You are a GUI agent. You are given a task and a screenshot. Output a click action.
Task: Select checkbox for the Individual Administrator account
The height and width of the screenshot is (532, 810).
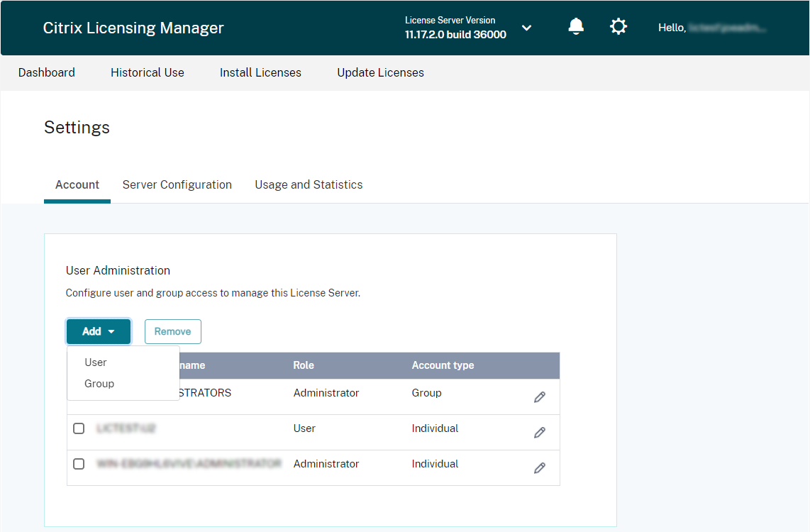pos(79,464)
